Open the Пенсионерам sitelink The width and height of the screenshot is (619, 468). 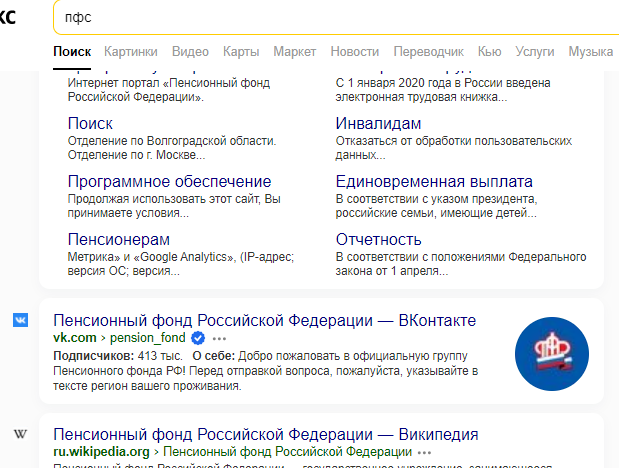tap(118, 240)
